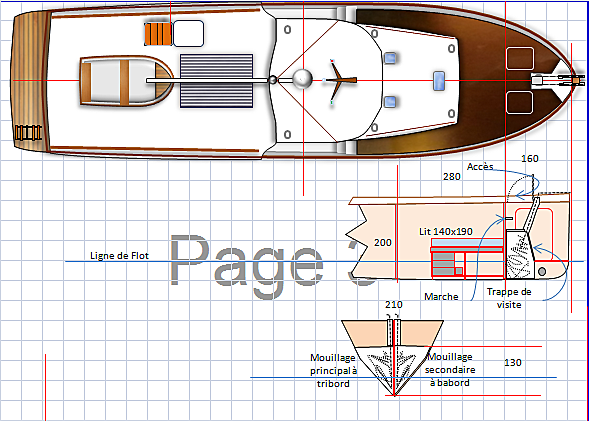The height and width of the screenshot is (421, 589).
Task: Select the 'Mouillage secondaire à babord' text
Action: pyautogui.click(x=450, y=370)
